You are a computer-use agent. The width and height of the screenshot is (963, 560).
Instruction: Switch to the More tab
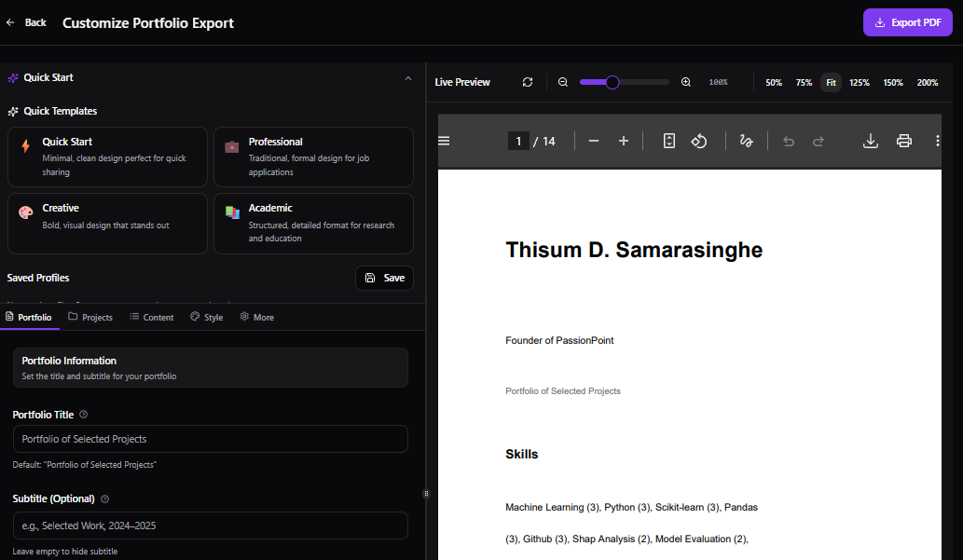coord(257,317)
